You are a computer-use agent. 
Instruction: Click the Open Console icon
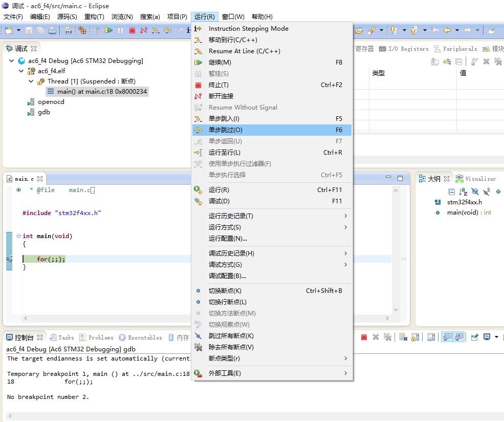[487, 337]
